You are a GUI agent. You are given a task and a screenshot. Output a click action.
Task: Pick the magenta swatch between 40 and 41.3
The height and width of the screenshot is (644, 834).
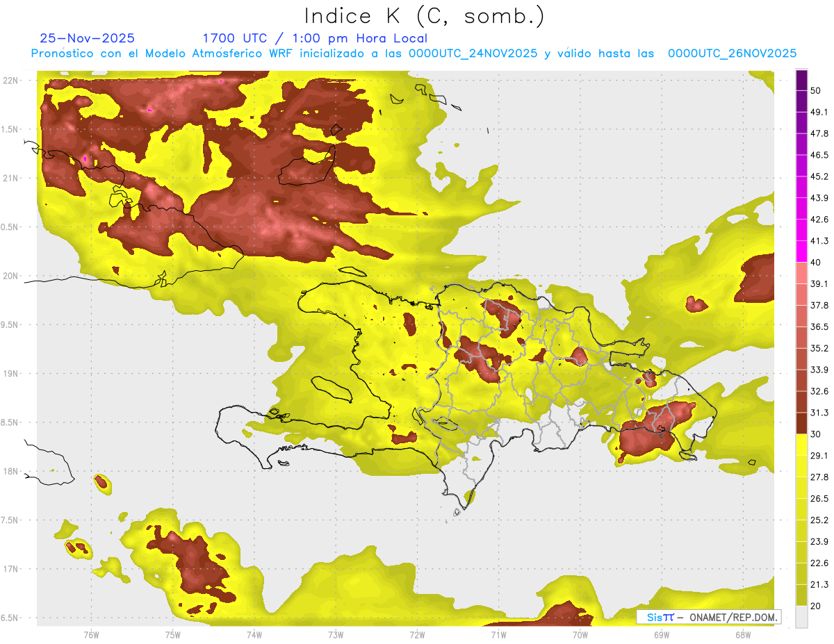point(801,251)
